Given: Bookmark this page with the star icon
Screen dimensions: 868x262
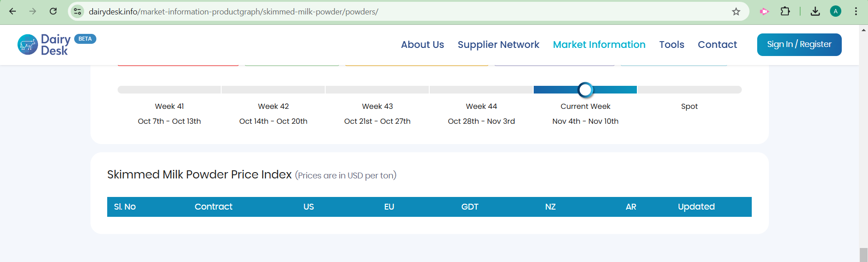Looking at the screenshot, I should pyautogui.click(x=736, y=11).
